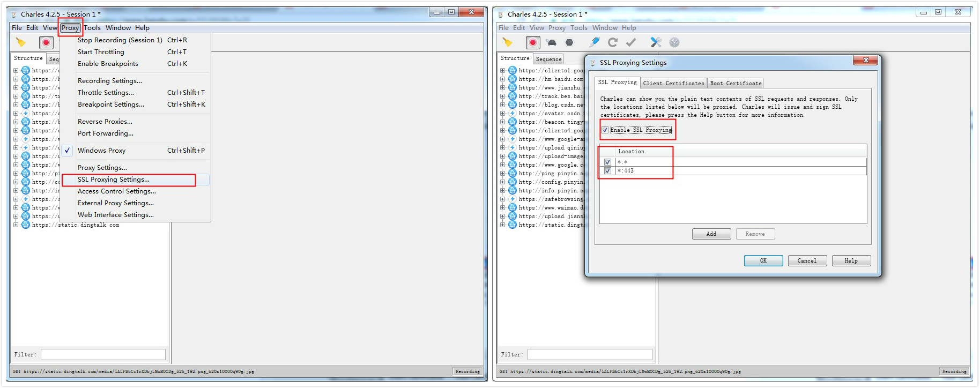Click the Filter input field in right window
This screenshot has width=980, height=388.
click(590, 355)
